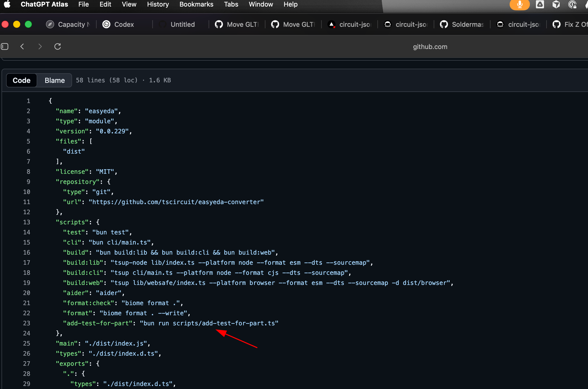Reload the page with refresh icon
Image resolution: width=588 pixels, height=389 pixels.
pos(58,46)
